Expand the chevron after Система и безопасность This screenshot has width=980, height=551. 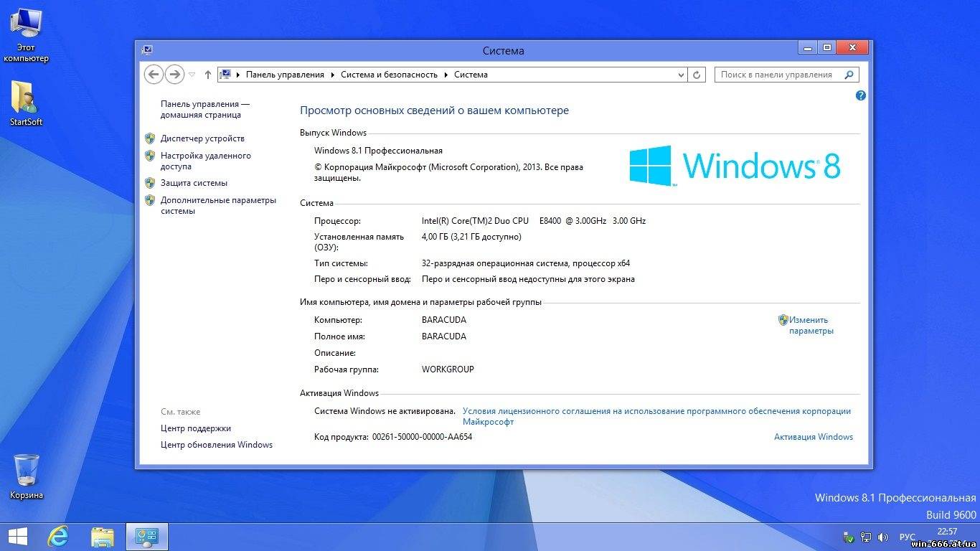pyautogui.click(x=446, y=75)
